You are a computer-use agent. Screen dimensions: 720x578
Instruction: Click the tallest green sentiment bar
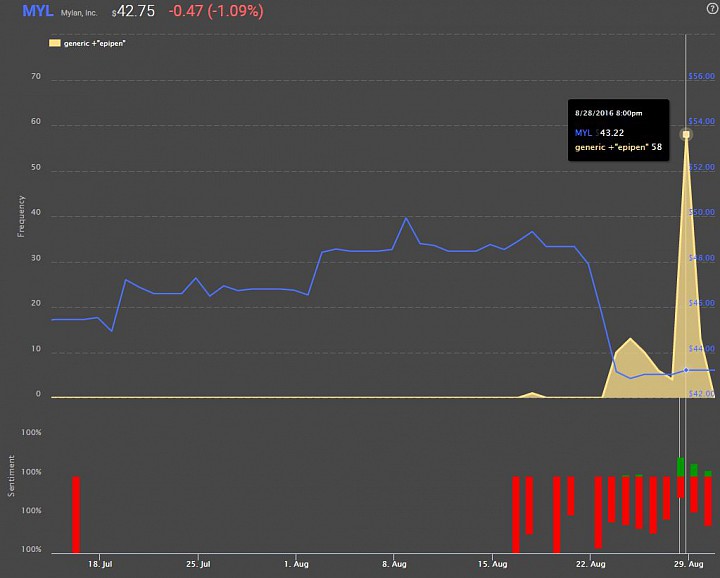tap(681, 467)
